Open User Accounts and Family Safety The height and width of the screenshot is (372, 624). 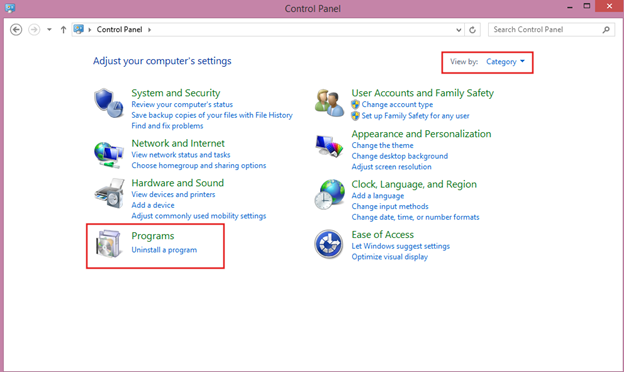pos(423,93)
